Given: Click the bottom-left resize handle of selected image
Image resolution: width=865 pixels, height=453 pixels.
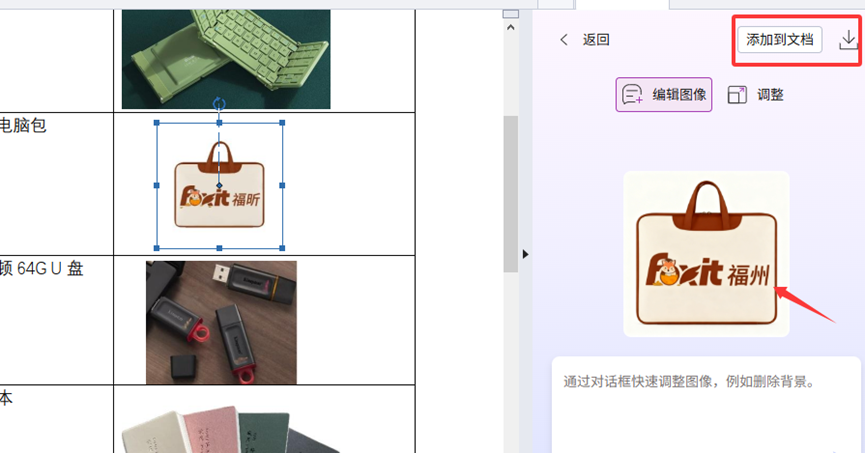Looking at the screenshot, I should point(157,247).
